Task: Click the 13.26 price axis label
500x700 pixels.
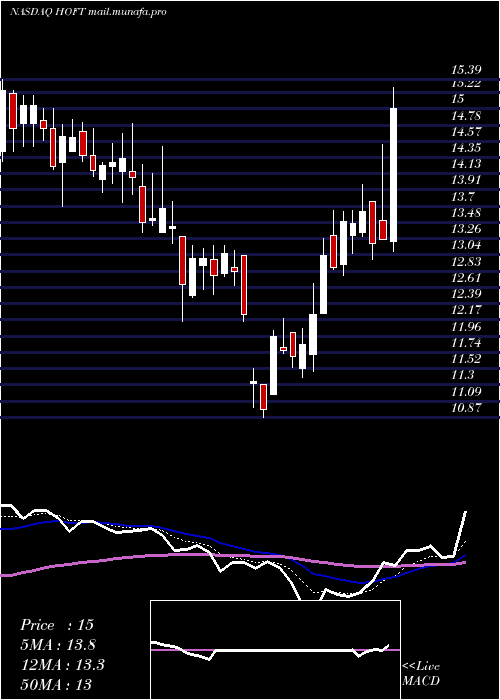Action: click(466, 229)
